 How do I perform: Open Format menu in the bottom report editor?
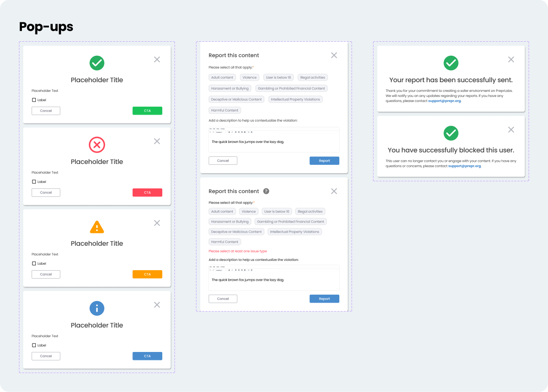[x=222, y=267]
